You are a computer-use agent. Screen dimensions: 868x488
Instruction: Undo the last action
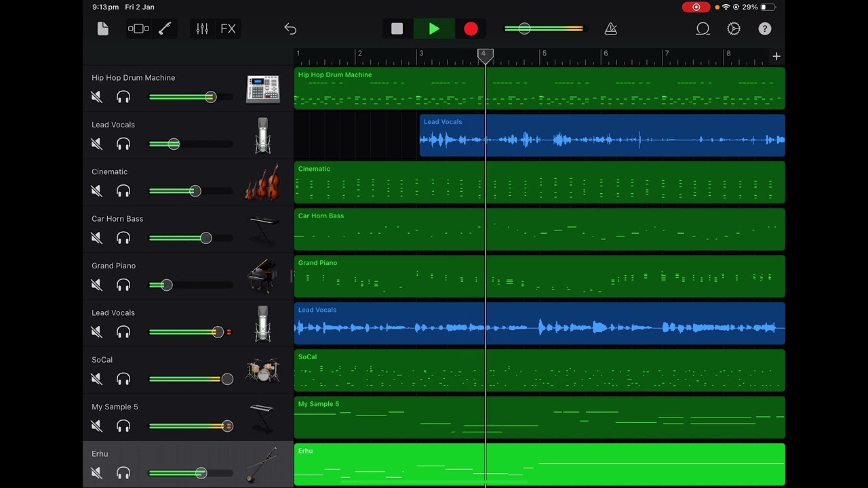click(290, 28)
